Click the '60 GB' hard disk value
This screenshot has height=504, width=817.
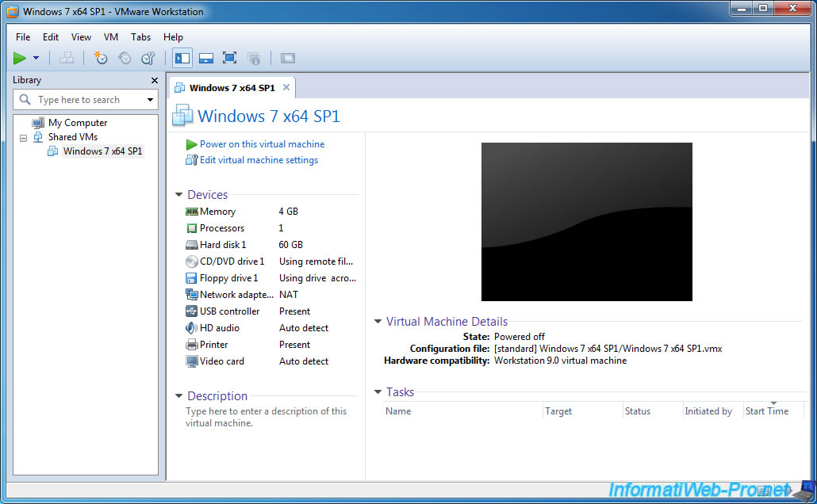coord(291,245)
